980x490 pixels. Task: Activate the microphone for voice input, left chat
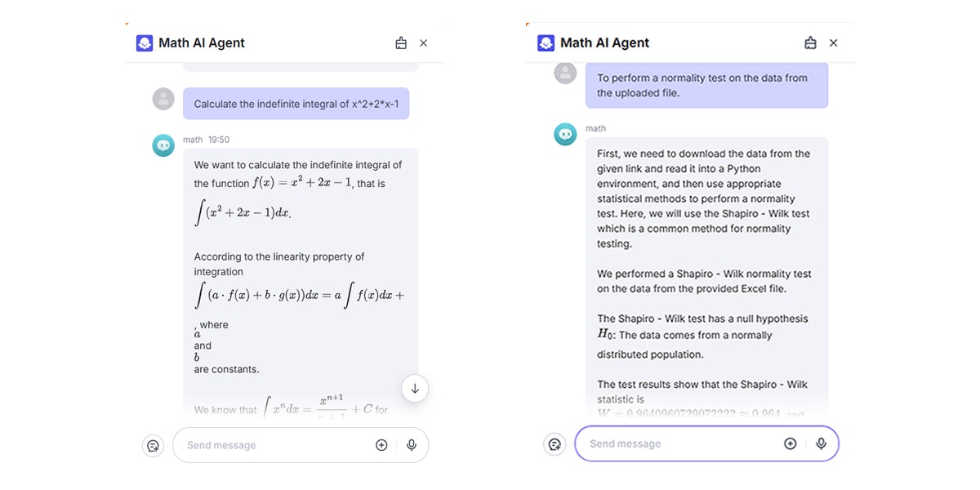(412, 445)
